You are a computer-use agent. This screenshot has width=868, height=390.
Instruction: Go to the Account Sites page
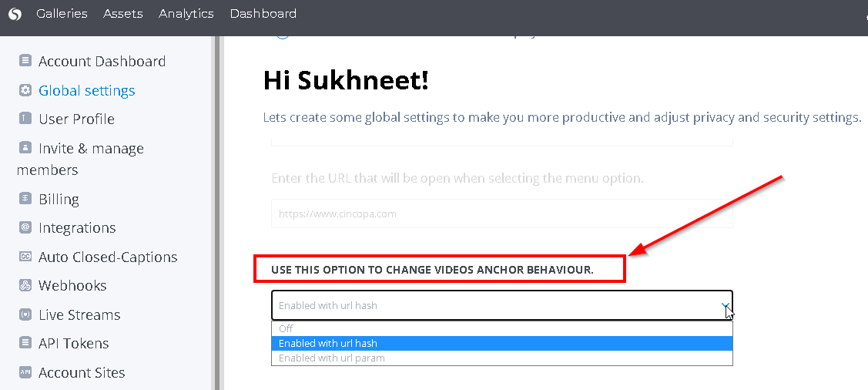(x=82, y=373)
